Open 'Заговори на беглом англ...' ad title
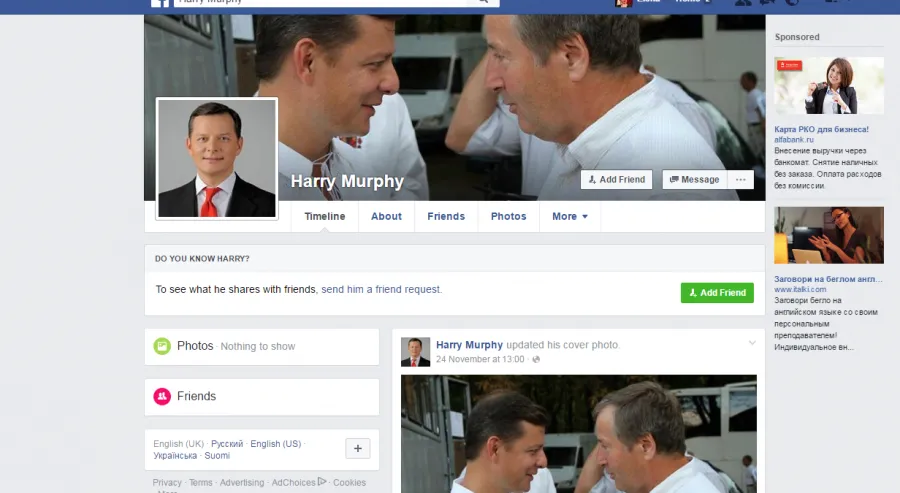Screen dimensions: 900x493 tap(828, 279)
